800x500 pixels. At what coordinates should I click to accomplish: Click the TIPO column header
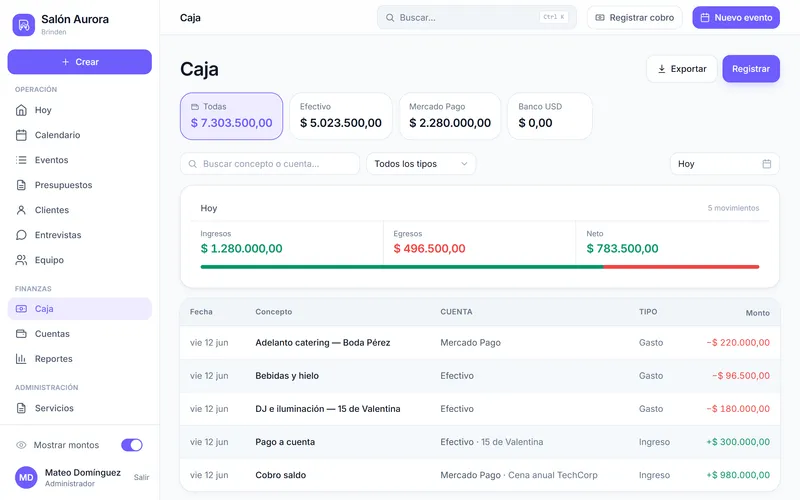pos(648,312)
